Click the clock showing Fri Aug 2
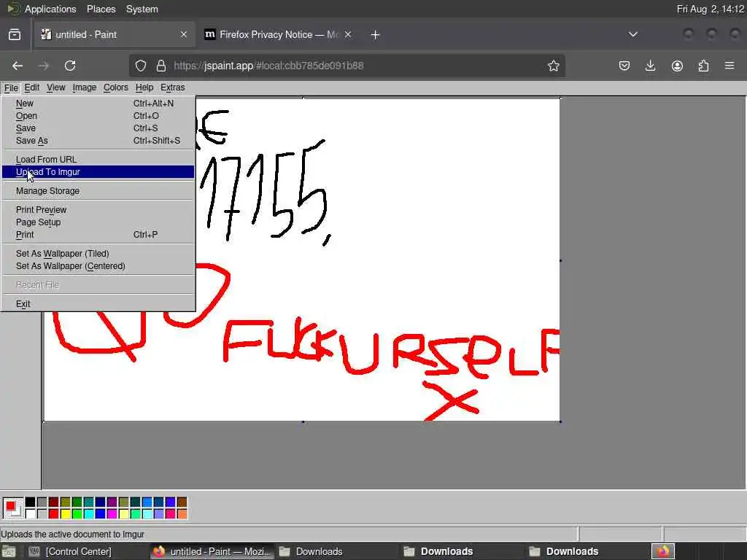This screenshot has height=560, width=747. tap(711, 9)
